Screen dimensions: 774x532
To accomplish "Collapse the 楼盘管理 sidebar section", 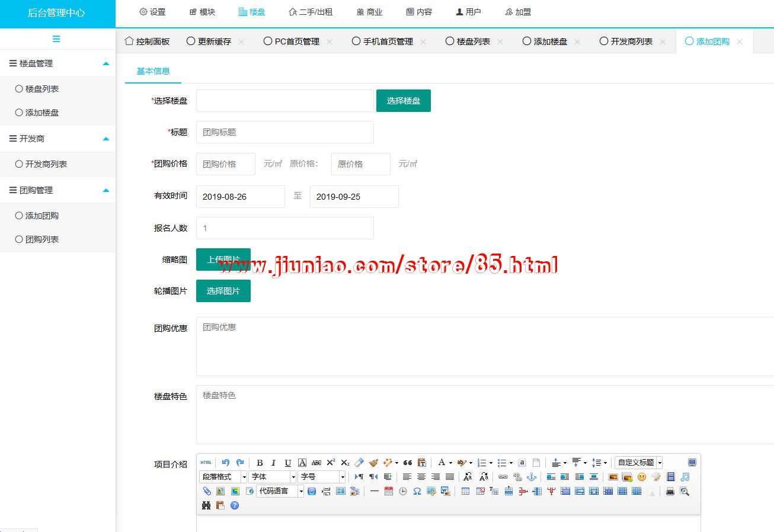I will tap(106, 63).
